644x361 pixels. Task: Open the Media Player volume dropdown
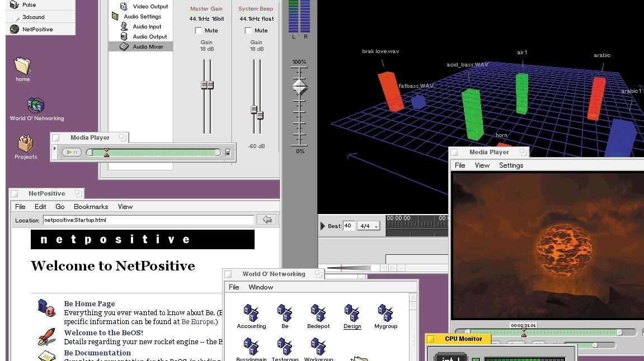tap(227, 151)
